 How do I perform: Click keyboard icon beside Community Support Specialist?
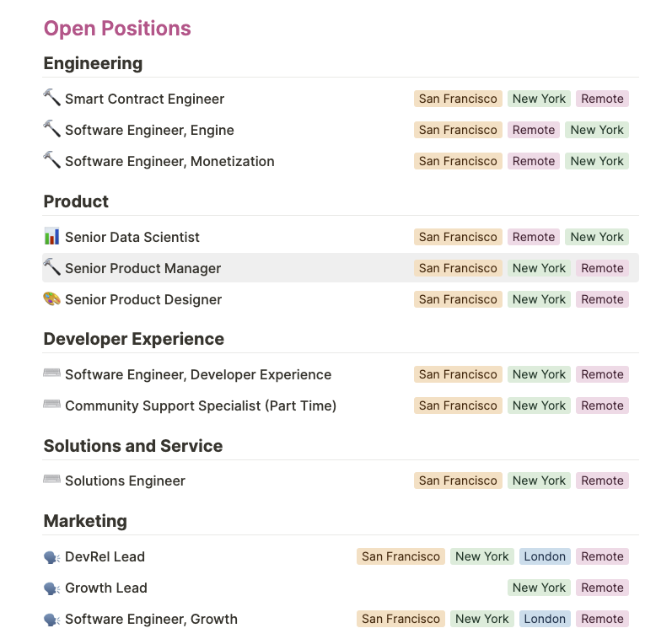tap(52, 405)
